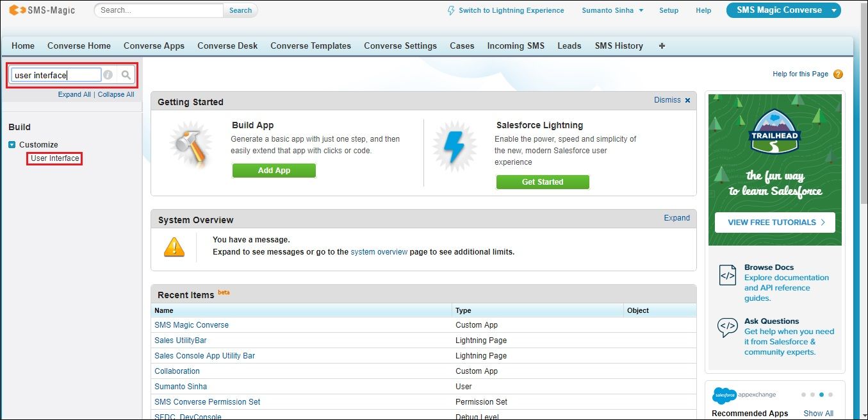The width and height of the screenshot is (868, 420).
Task: Click the global search input field
Action: pos(159,10)
